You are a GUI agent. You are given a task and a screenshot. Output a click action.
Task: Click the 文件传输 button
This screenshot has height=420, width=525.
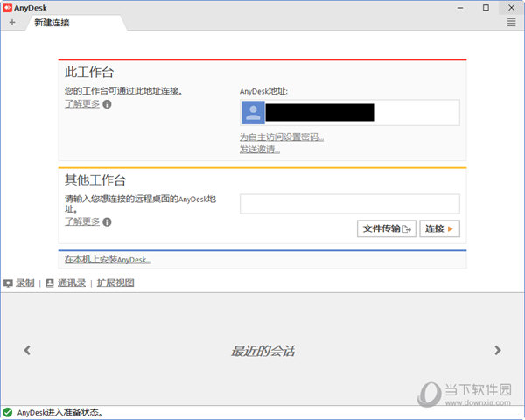387,228
